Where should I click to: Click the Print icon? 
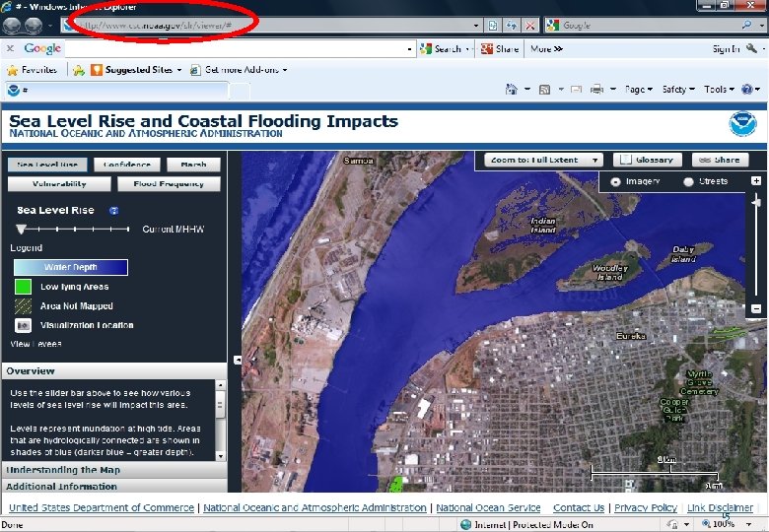pos(596,89)
